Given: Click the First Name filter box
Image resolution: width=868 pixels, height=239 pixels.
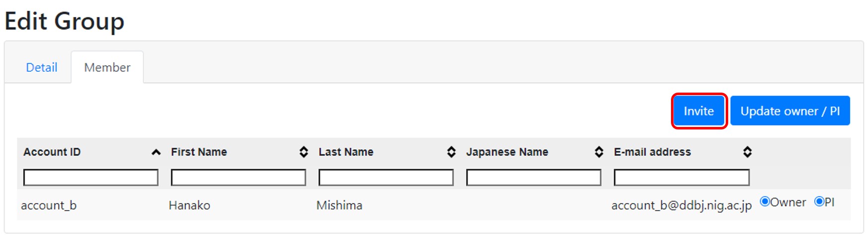Looking at the screenshot, I should [x=238, y=177].
